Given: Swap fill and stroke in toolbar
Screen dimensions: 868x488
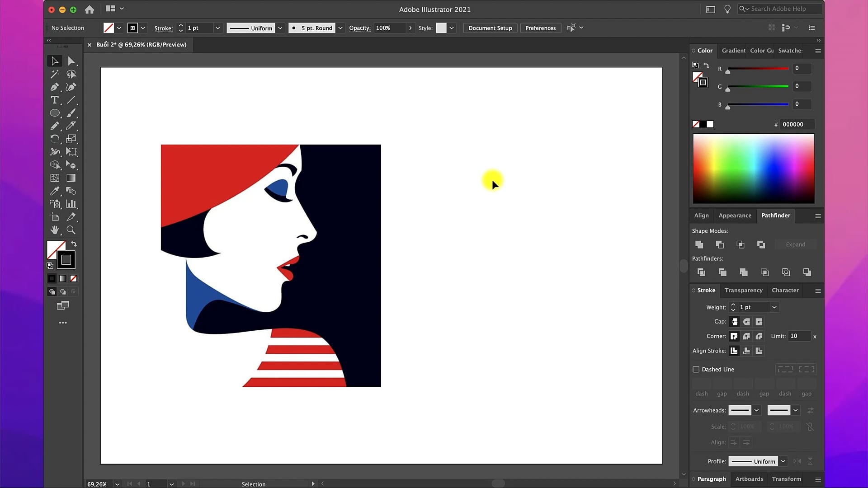Looking at the screenshot, I should [74, 244].
